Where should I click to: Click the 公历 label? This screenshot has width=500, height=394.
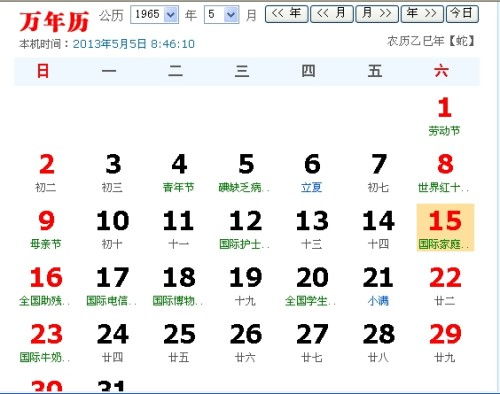111,15
